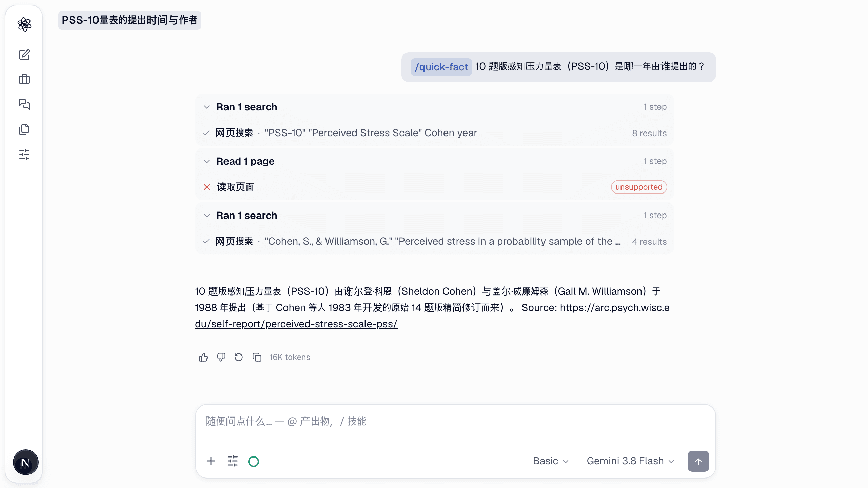
Task: Open the conversations chat bubbles icon
Action: [x=24, y=104]
